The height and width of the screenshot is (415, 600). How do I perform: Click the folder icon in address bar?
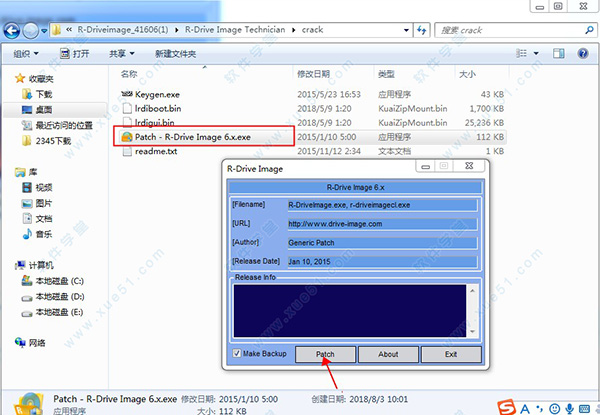click(x=56, y=30)
